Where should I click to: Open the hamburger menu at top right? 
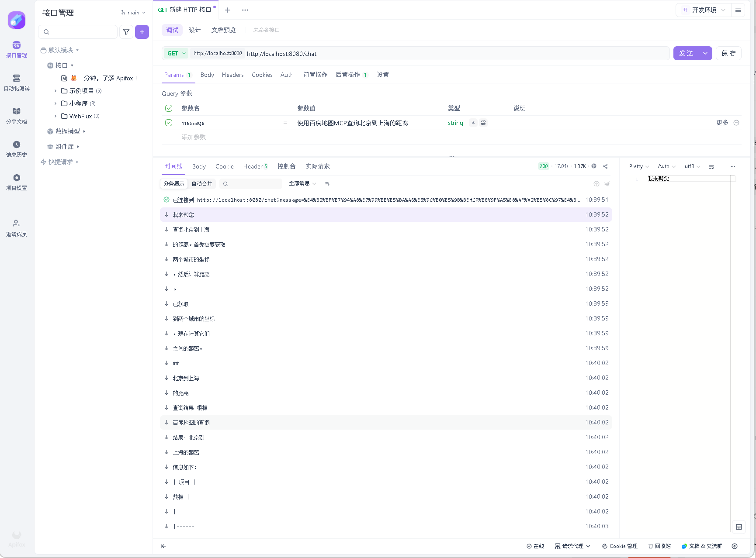[738, 10]
